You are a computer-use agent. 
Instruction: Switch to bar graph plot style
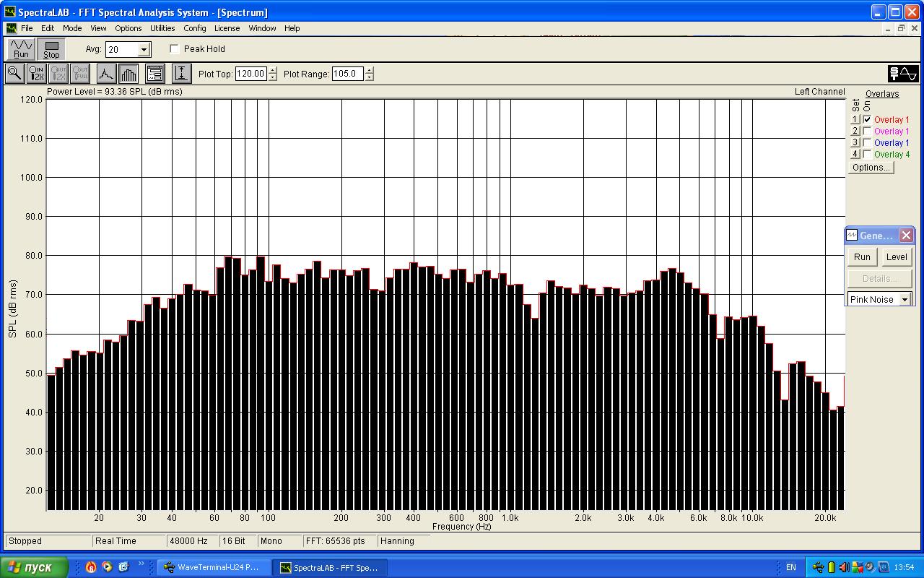click(x=128, y=73)
